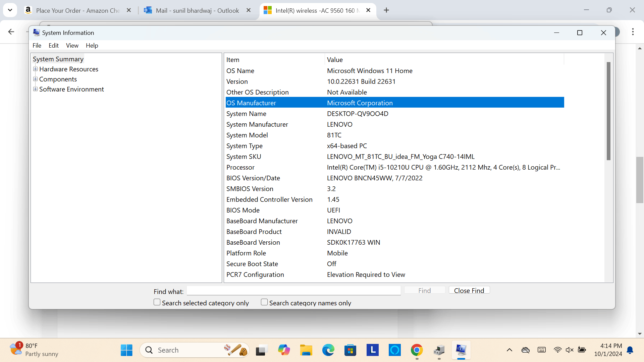Viewport: 644px width, 362px height.
Task: Switch to Outlook Mail browser tab
Action: click(197, 10)
